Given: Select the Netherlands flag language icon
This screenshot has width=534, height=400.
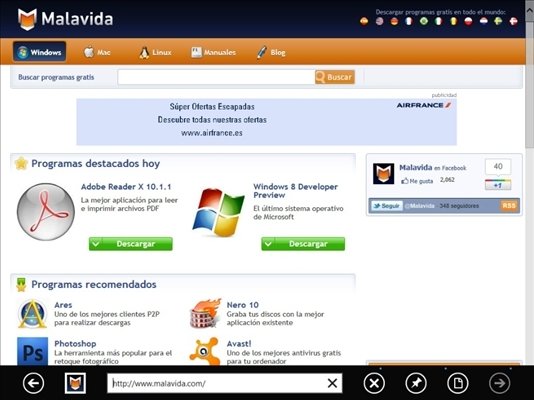Looking at the screenshot, I should pos(484,21).
